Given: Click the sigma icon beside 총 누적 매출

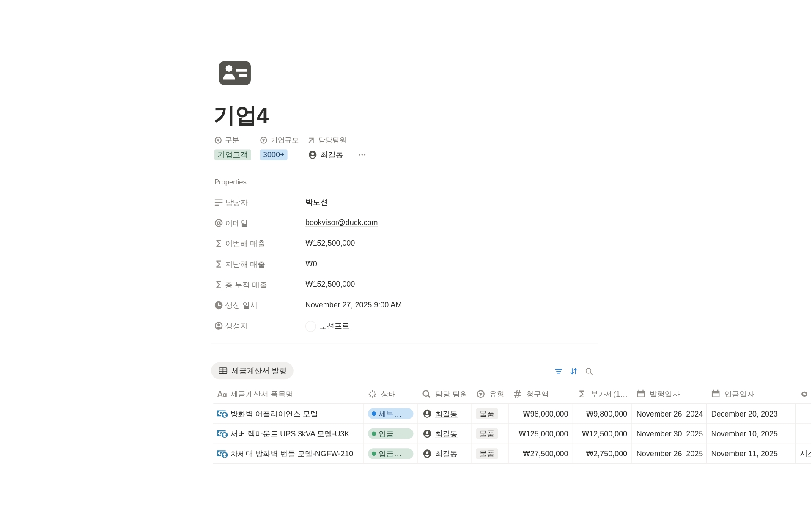Looking at the screenshot, I should (218, 285).
